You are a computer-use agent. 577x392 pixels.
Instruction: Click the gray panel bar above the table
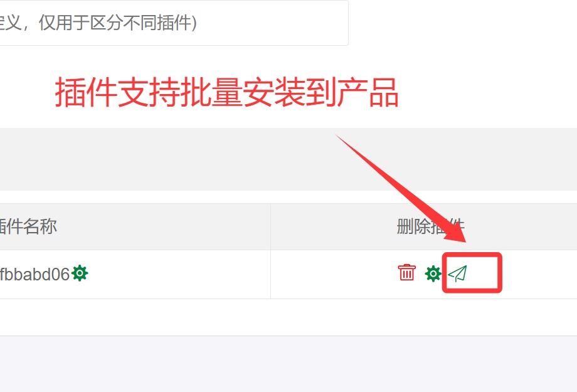click(288, 159)
